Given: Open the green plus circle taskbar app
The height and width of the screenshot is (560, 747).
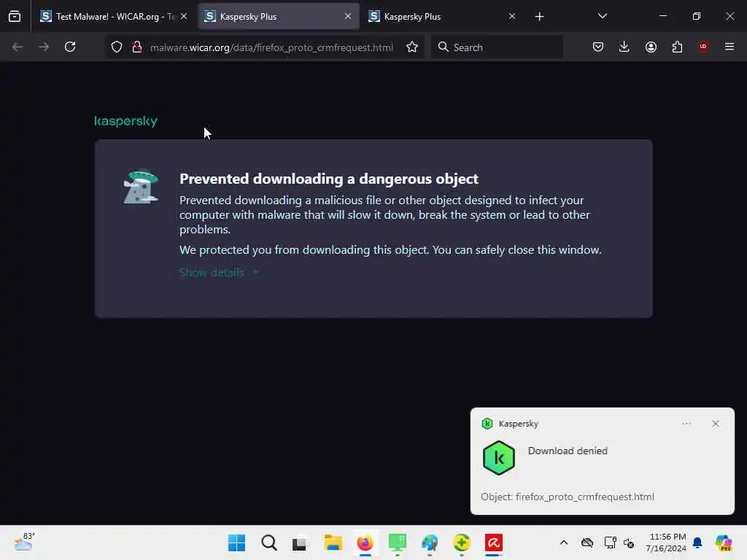Looking at the screenshot, I should pos(462,542).
